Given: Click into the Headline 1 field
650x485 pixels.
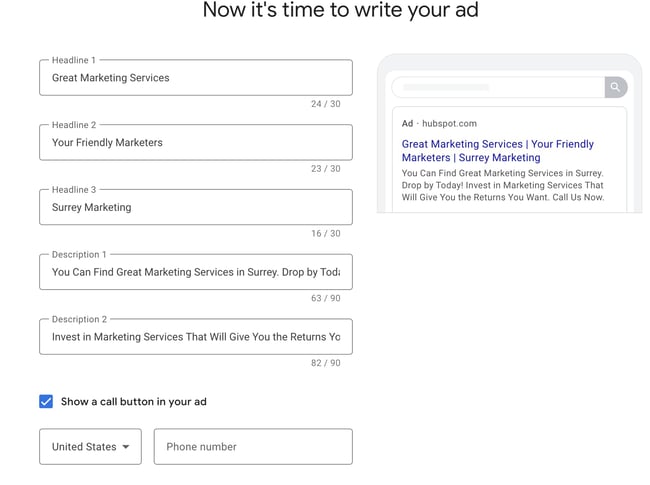Looking at the screenshot, I should point(195,78).
